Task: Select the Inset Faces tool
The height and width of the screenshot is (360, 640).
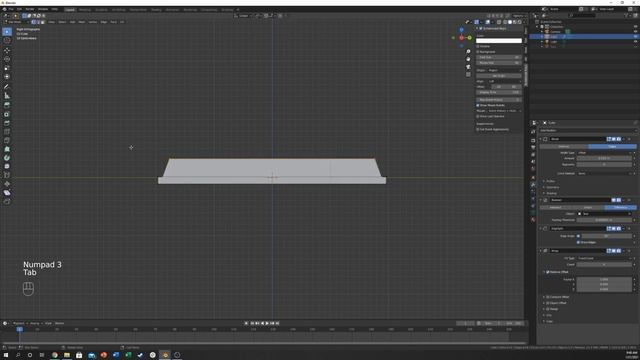Action: coord(7,123)
